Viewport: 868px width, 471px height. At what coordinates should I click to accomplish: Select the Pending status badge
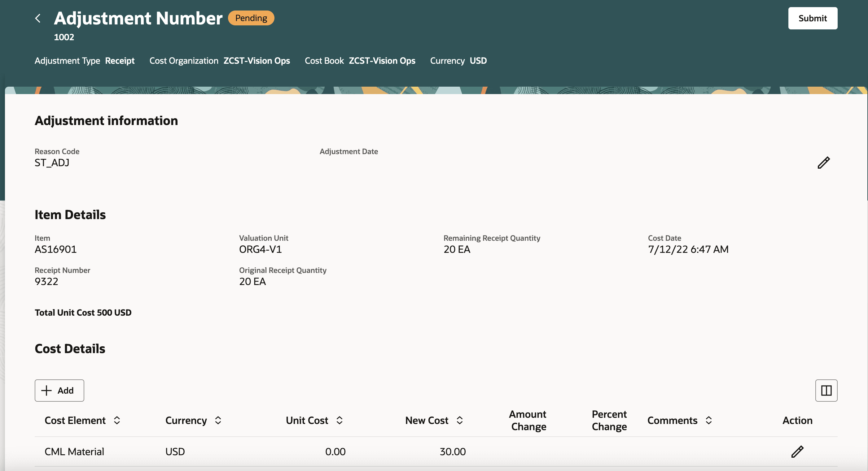(x=251, y=18)
